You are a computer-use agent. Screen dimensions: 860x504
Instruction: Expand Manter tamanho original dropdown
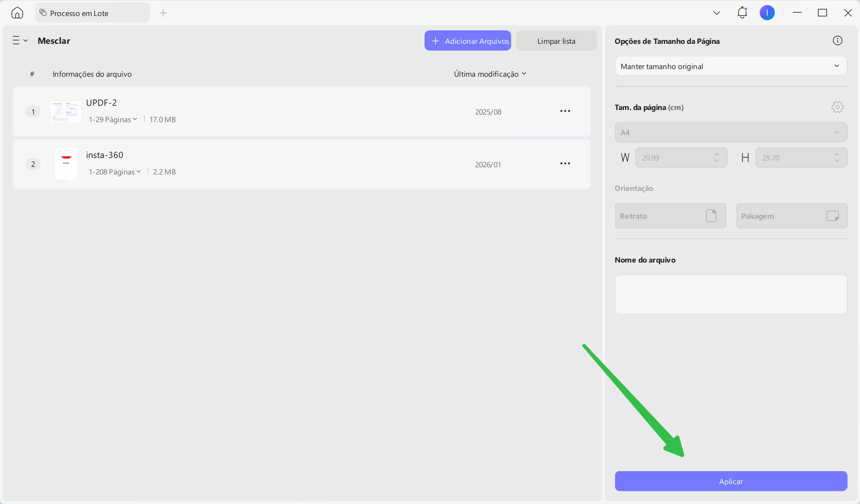pyautogui.click(x=731, y=66)
